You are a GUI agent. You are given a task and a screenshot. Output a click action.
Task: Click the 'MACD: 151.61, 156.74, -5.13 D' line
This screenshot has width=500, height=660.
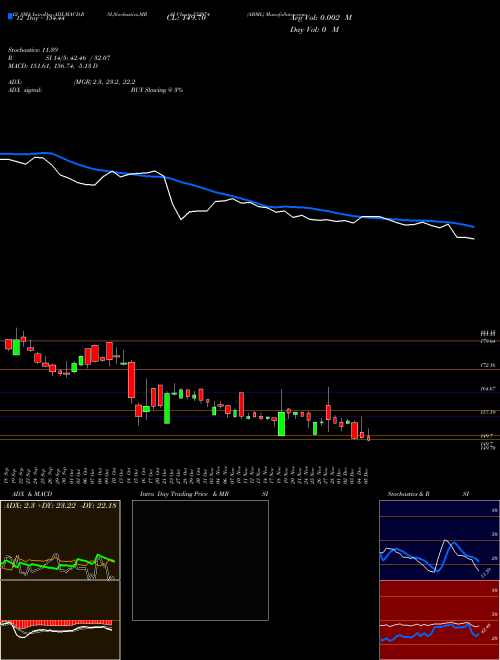53,66
